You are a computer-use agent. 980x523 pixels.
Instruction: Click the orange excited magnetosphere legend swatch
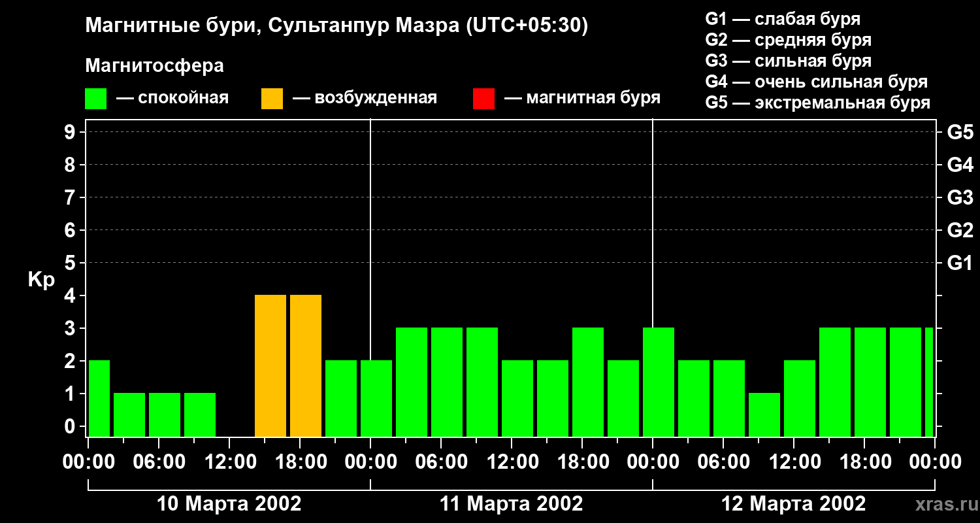click(x=272, y=99)
